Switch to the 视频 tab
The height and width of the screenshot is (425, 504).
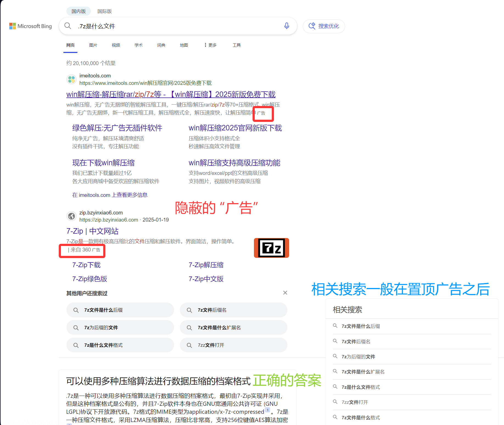coord(116,45)
